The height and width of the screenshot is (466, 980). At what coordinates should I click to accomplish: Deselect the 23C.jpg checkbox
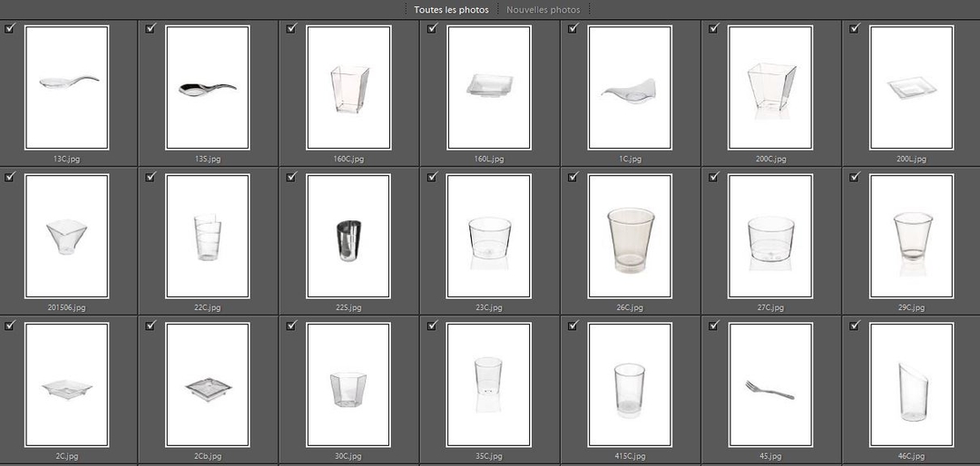pos(432,177)
